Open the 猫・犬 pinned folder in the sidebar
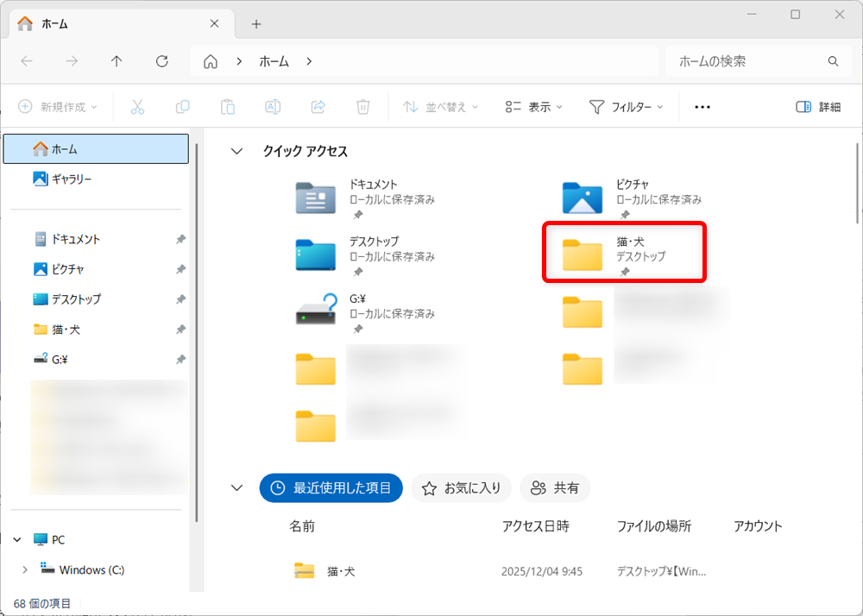863x616 pixels. click(65, 329)
